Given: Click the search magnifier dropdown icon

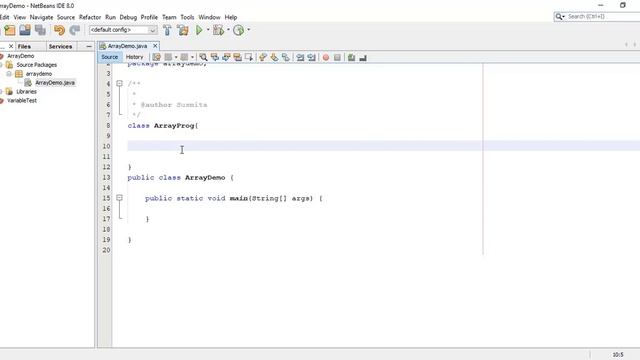Looking at the screenshot, I should click(x=560, y=16).
